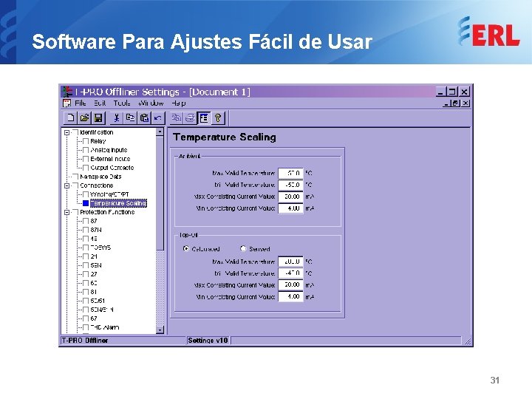Viewport: 532px width, 399px height.
Task: Select the Calculated radio button for Top Oil
Action: [x=185, y=248]
